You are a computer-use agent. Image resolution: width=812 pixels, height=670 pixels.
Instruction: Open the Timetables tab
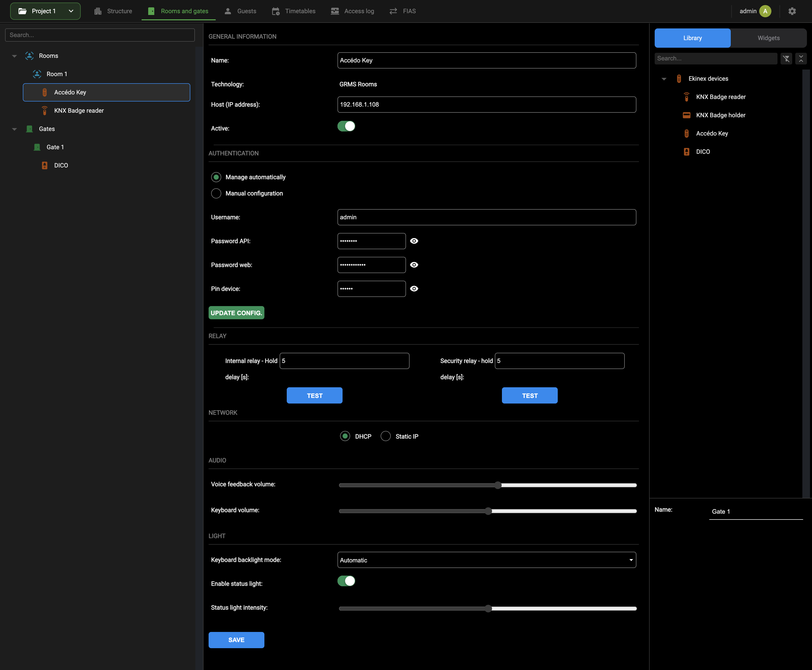(294, 11)
